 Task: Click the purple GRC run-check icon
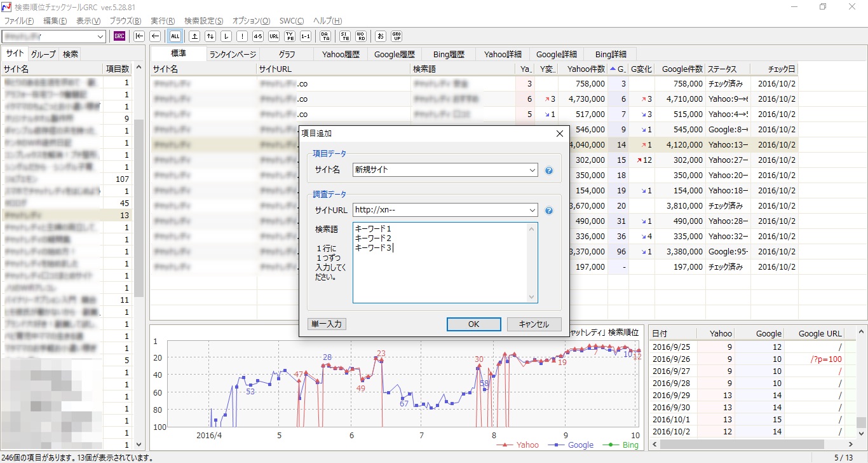pos(119,36)
